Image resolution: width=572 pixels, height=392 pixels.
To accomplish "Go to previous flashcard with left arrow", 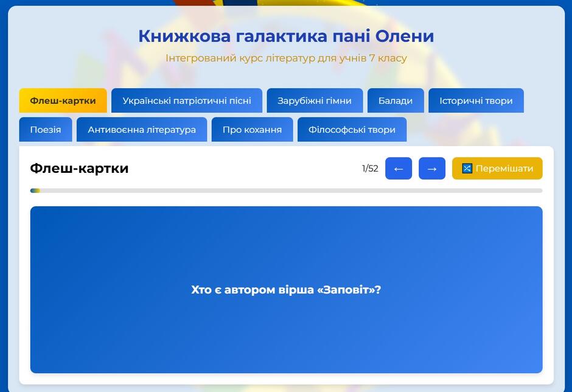I will tap(399, 168).
